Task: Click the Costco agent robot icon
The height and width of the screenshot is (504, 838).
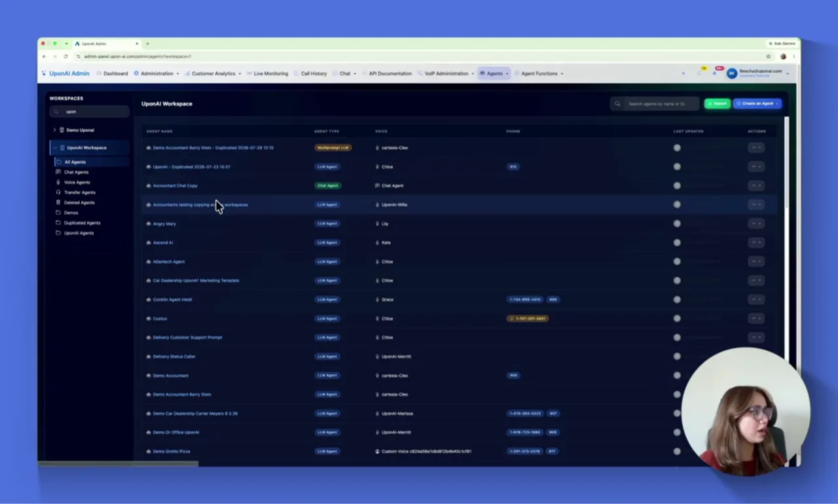Action: [x=149, y=319]
